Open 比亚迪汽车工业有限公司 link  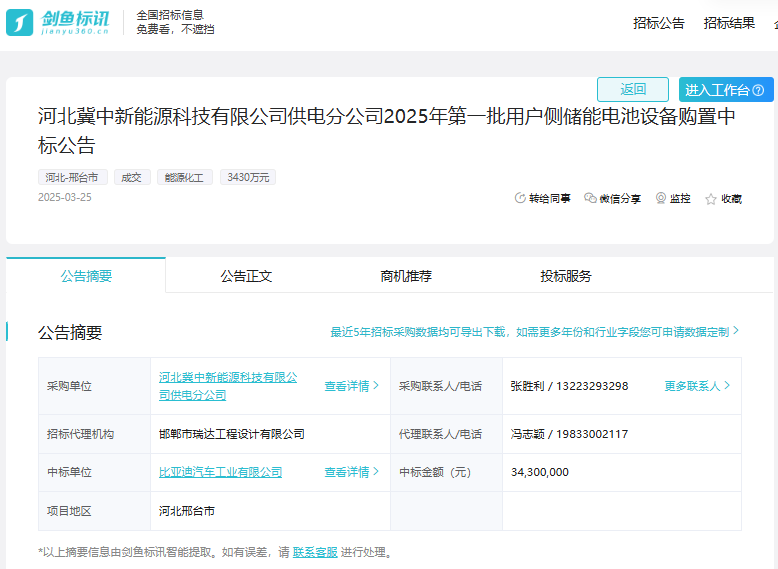coord(220,472)
